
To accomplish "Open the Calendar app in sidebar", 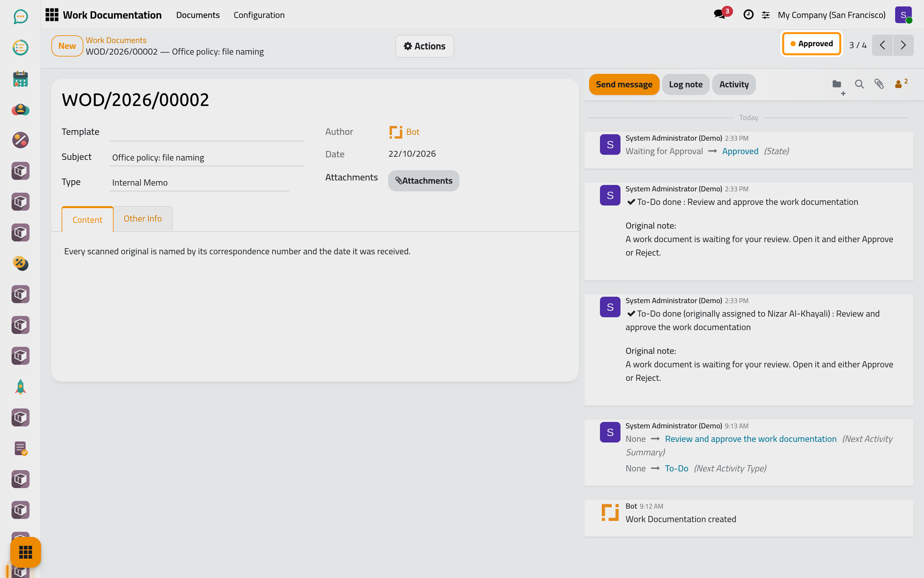I will 20,79.
